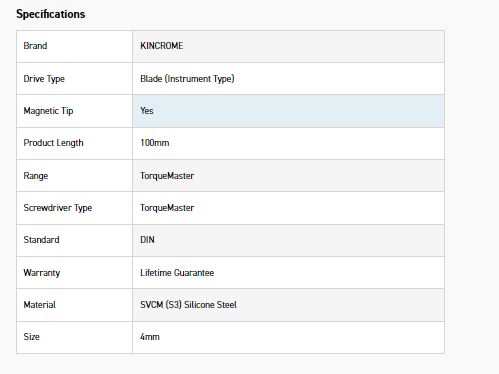The image size is (499, 374).
Task: Click the SVCM (S3) Silicone Steel value
Action: (x=188, y=305)
